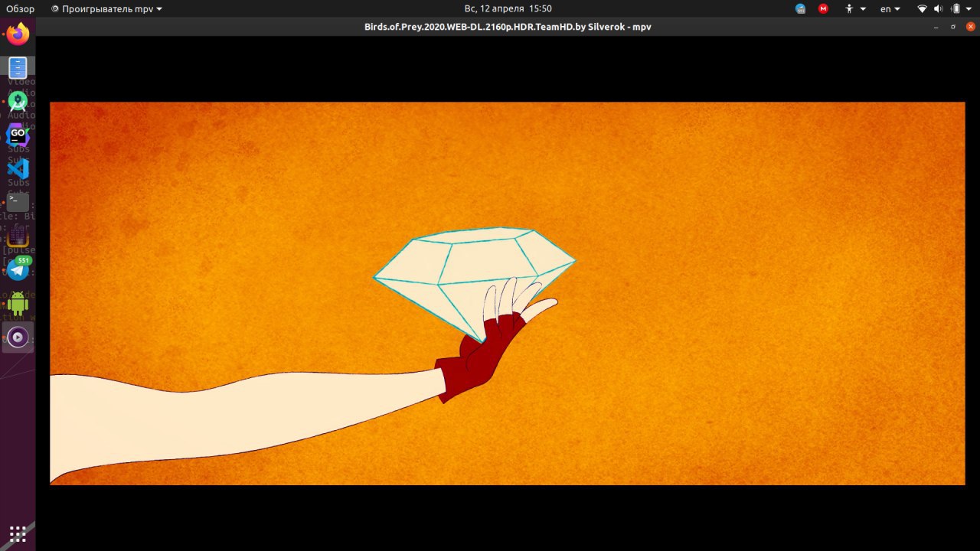Screen dimensions: 980x551
Task: Open the Terminal dock icon
Action: (18, 202)
